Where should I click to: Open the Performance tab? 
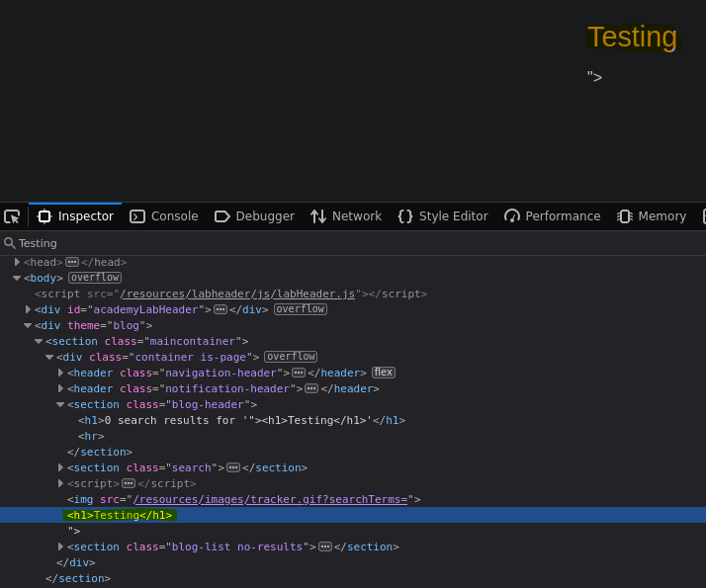pos(553,216)
